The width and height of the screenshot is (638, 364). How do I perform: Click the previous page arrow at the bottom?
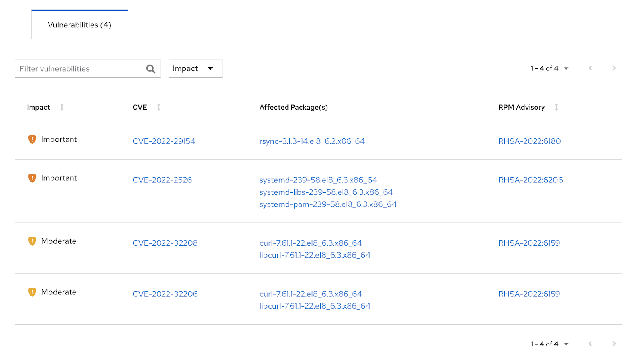click(590, 344)
